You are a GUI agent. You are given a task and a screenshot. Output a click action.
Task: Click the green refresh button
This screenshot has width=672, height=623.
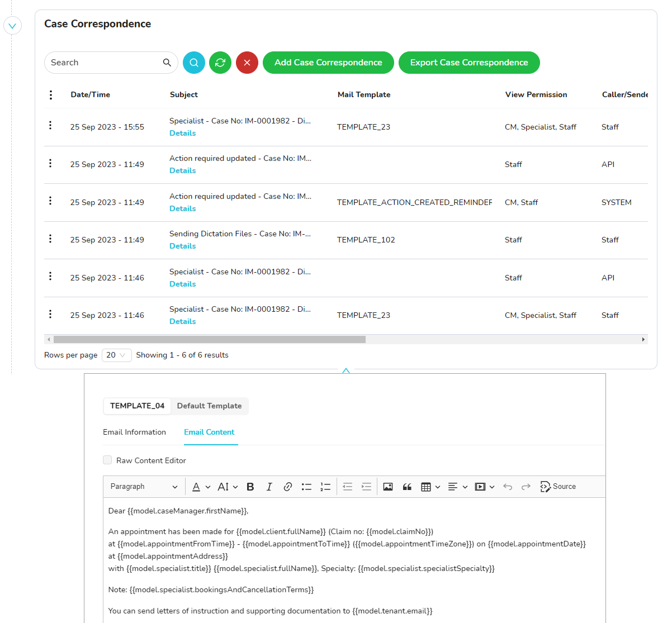coord(220,63)
